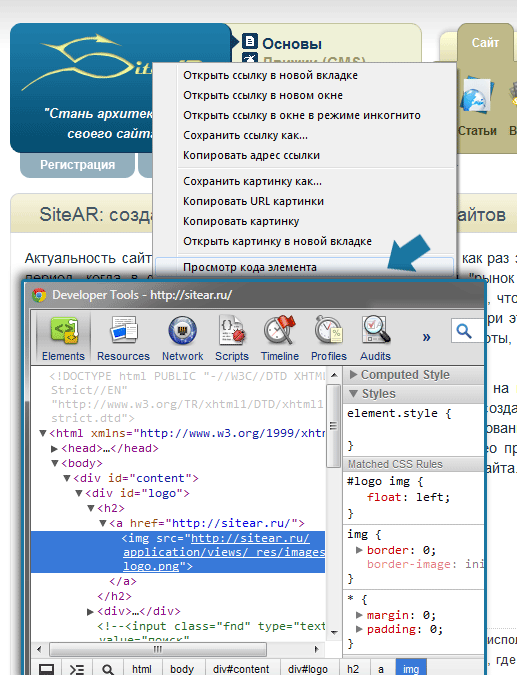Collapse the div id="content" node

pyautogui.click(x=67, y=478)
